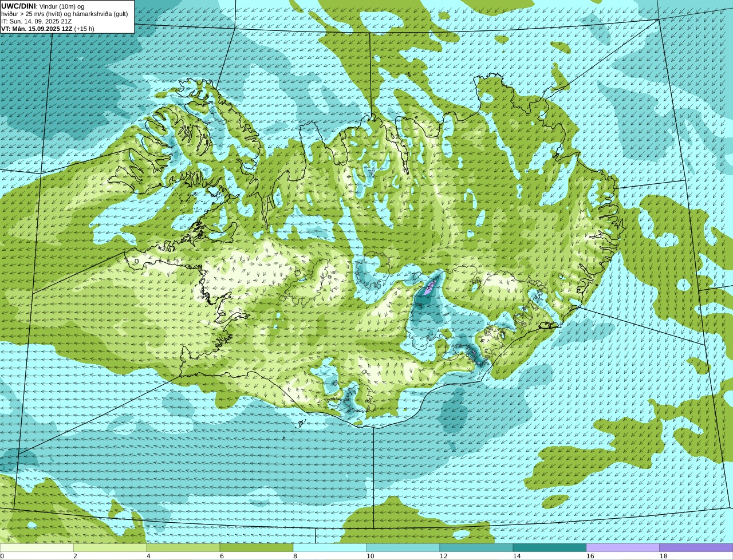Click the legend scale label '6'
The image size is (733, 560).
tap(222, 556)
